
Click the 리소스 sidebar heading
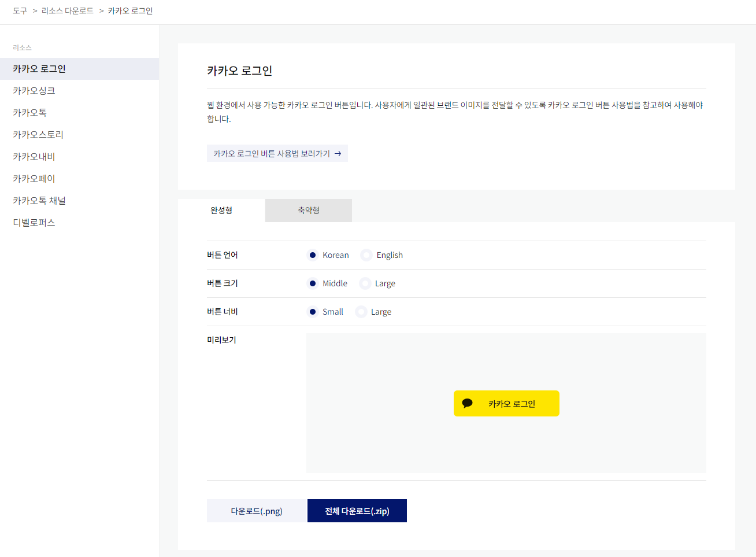coord(22,47)
